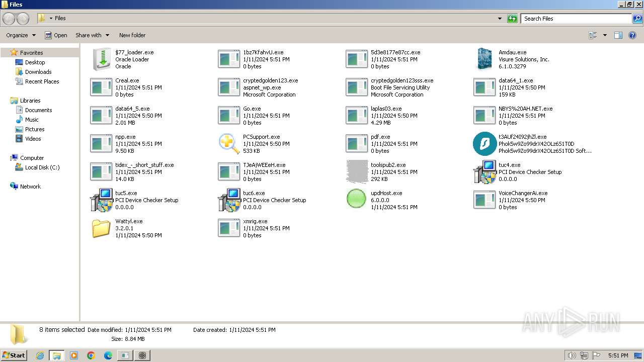644x362 pixels.
Task: Select the NBYS%20AH.NET.exe file name
Action: (525, 109)
